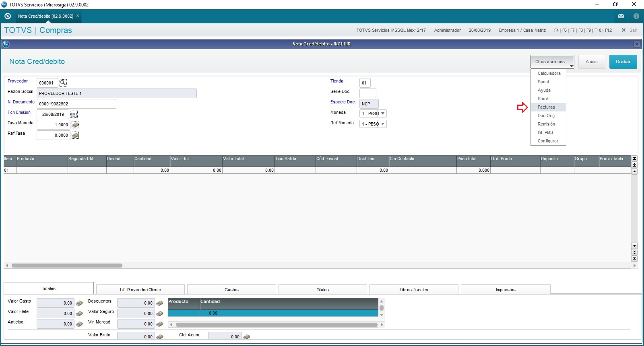The image size is (644, 346).
Task: Close the INCLUIR dialog window
Action: click(x=636, y=44)
